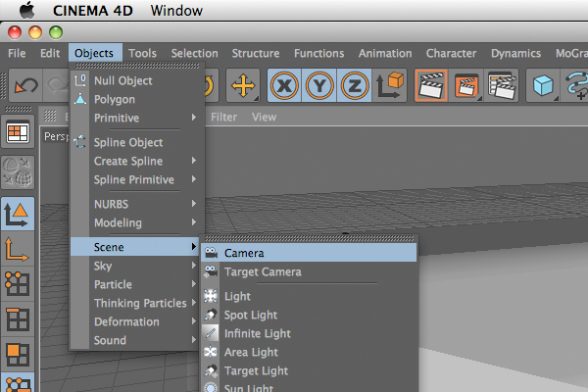Choose Spline Object entry
This screenshot has height=392, width=588.
click(135, 142)
